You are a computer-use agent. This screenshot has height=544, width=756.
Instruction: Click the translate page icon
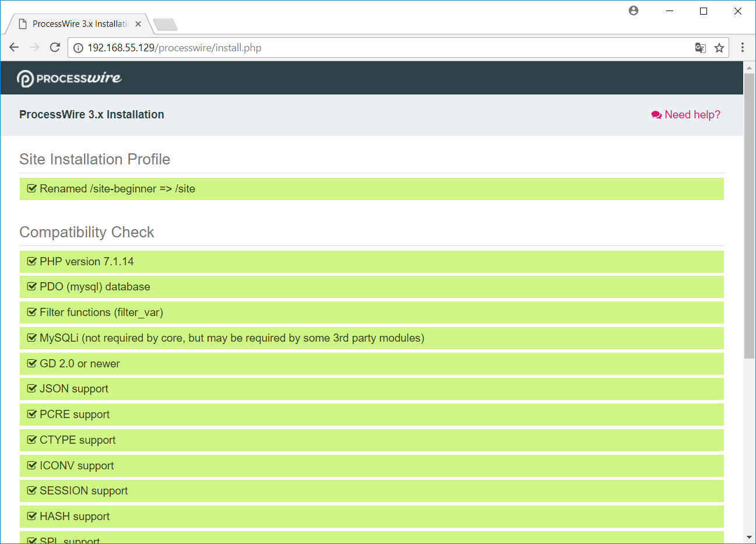[701, 48]
